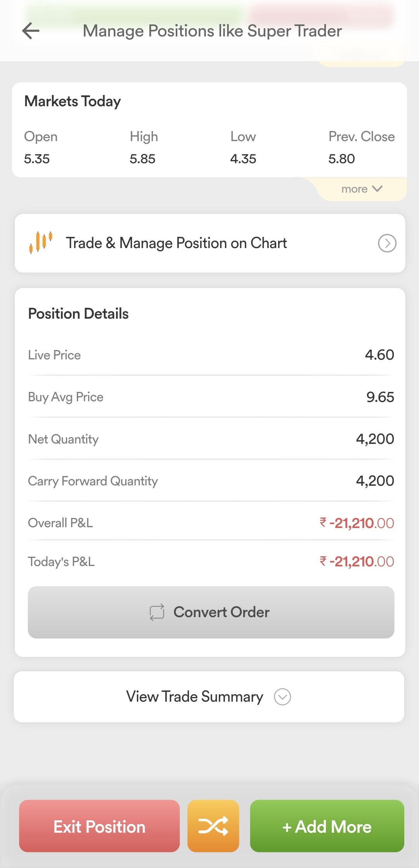Image resolution: width=419 pixels, height=868 pixels.
Task: Click the + Add More button
Action: pyautogui.click(x=327, y=826)
